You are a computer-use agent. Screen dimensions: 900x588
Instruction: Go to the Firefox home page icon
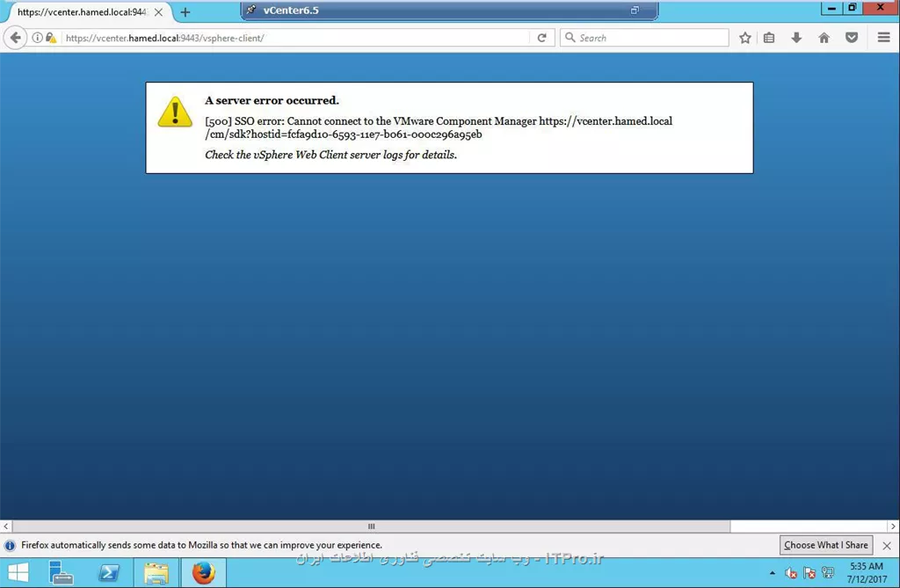coord(824,38)
